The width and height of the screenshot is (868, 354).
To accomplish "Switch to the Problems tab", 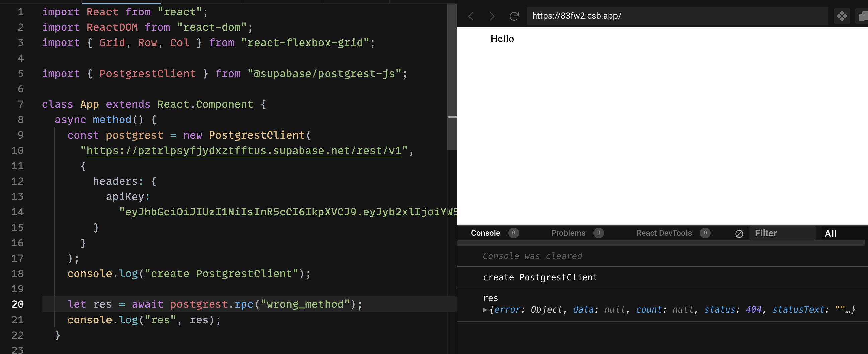I will coord(568,233).
